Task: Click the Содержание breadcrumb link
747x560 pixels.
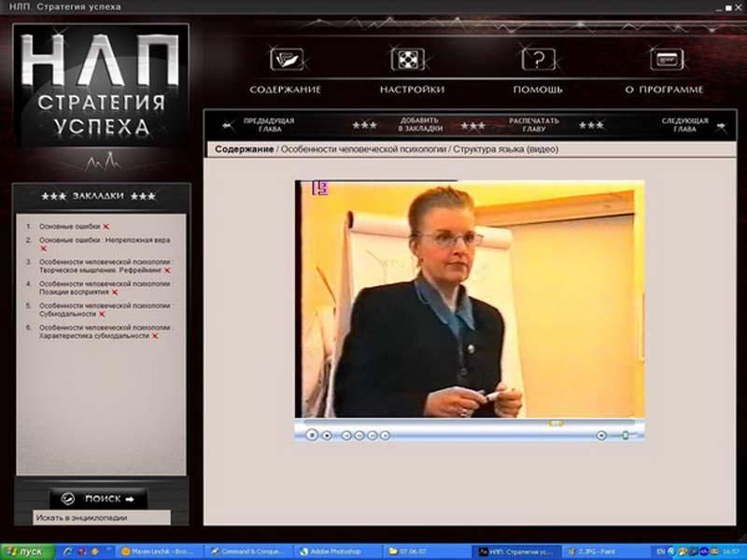Action: pos(245,149)
